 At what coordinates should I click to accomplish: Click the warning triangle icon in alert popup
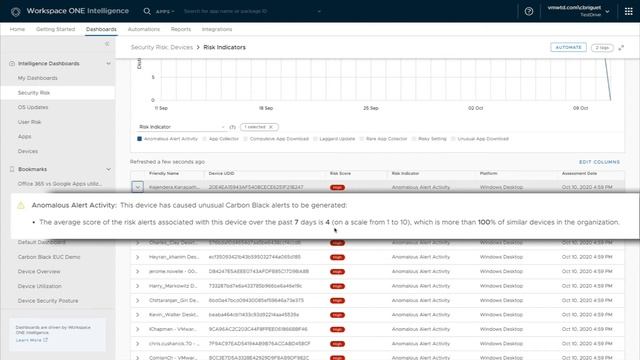21,205
